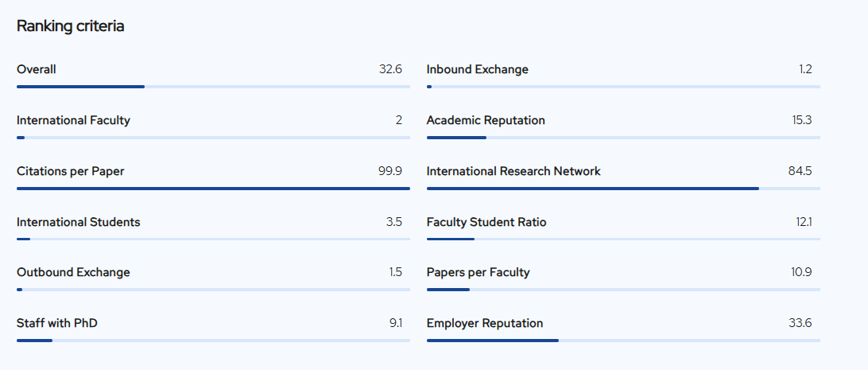Click the Academic Reputation progress bar
The height and width of the screenshot is (370, 868).
click(x=623, y=137)
